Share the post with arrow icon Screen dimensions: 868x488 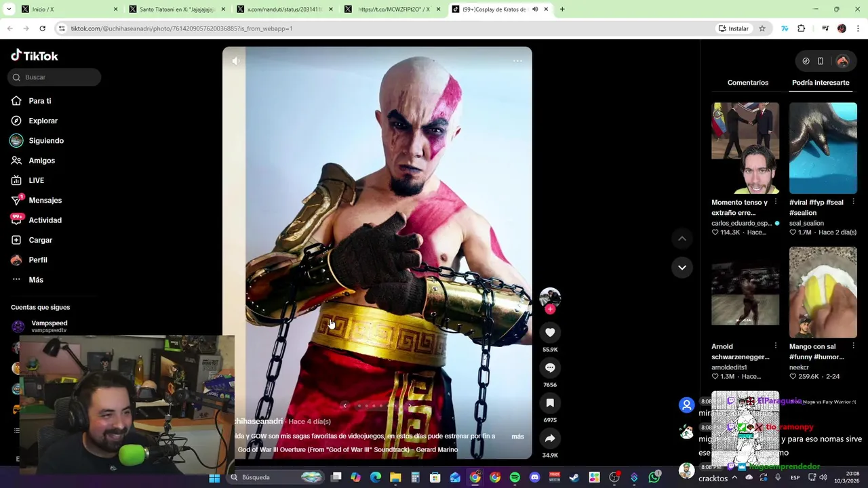(x=550, y=438)
